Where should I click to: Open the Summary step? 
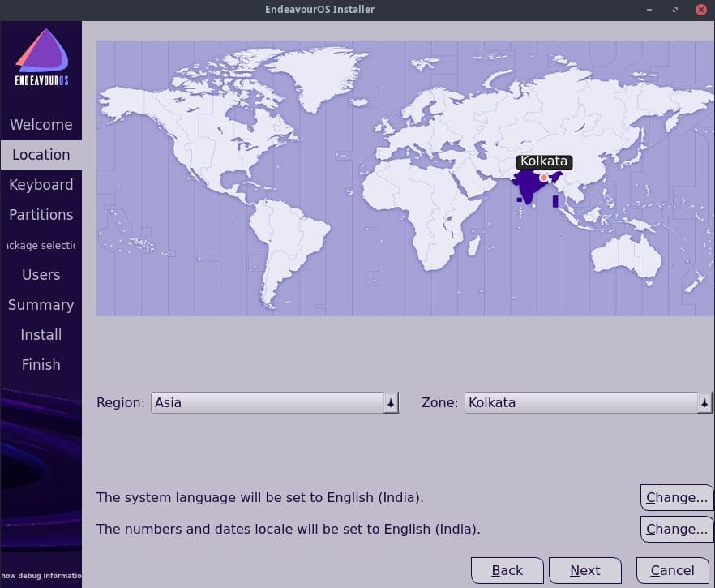41,305
